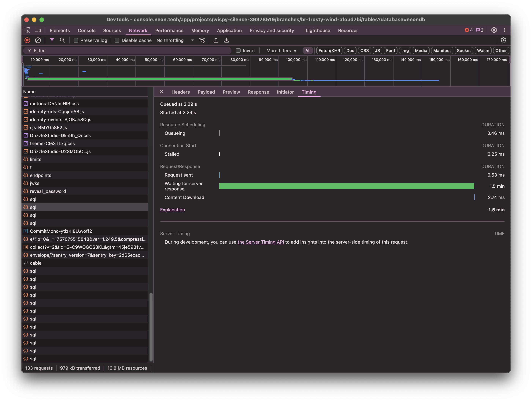
Task: Close the request details pane
Action: click(162, 92)
